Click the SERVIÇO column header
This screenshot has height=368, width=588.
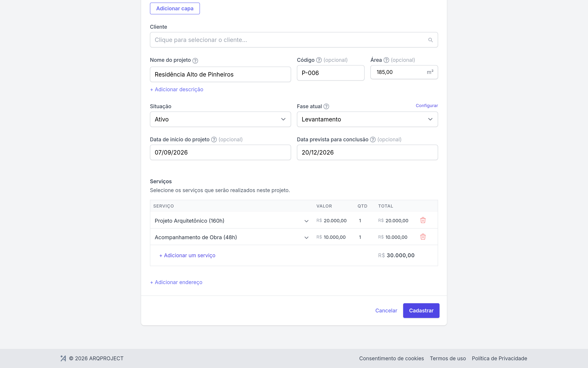(x=164, y=206)
